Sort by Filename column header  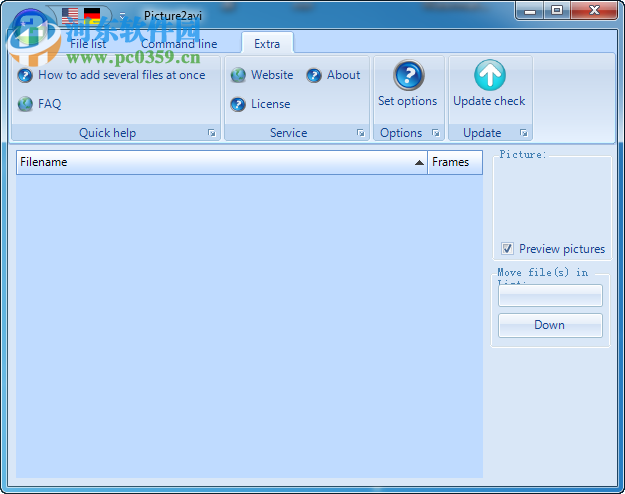pos(222,162)
